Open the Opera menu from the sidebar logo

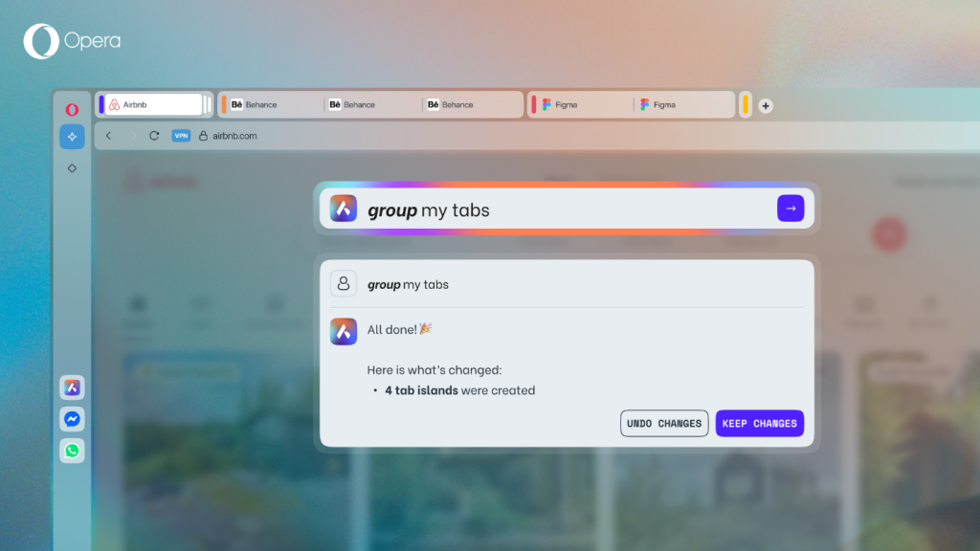point(72,109)
